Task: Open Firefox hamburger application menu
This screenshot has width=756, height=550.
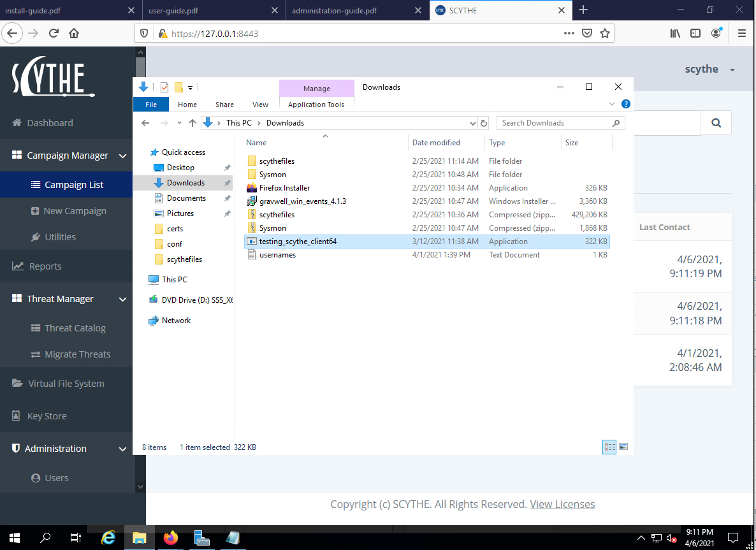Action: click(741, 33)
